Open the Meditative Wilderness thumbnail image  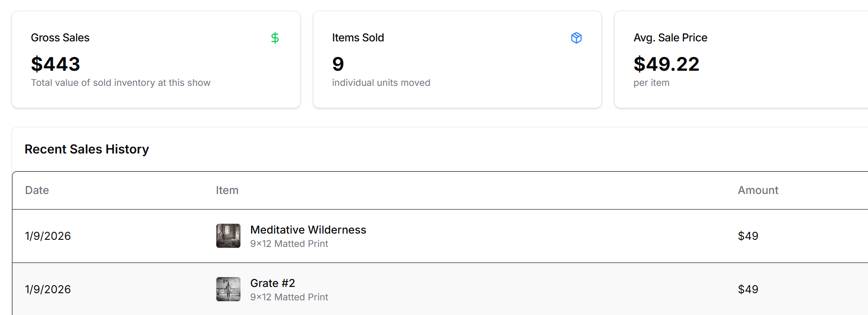228,236
